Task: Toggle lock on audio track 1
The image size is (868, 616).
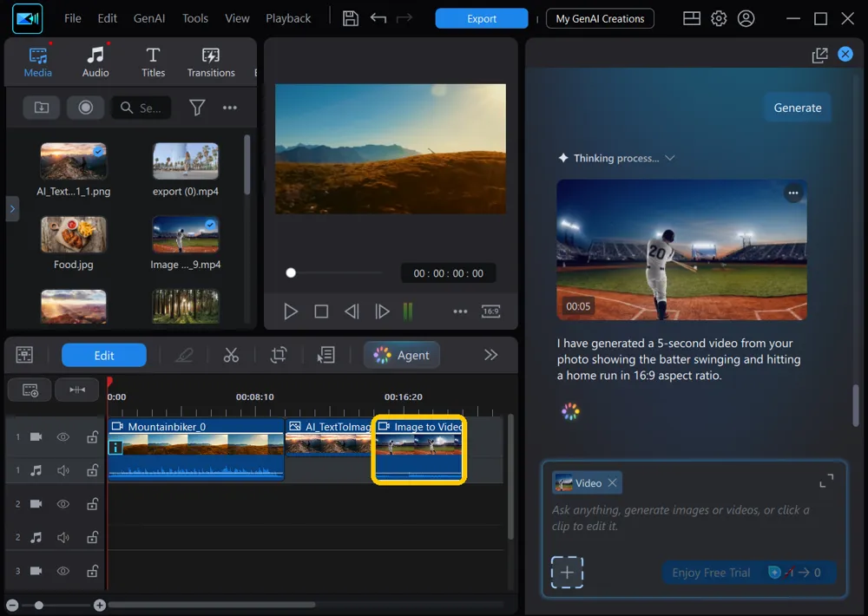Action: (93, 470)
